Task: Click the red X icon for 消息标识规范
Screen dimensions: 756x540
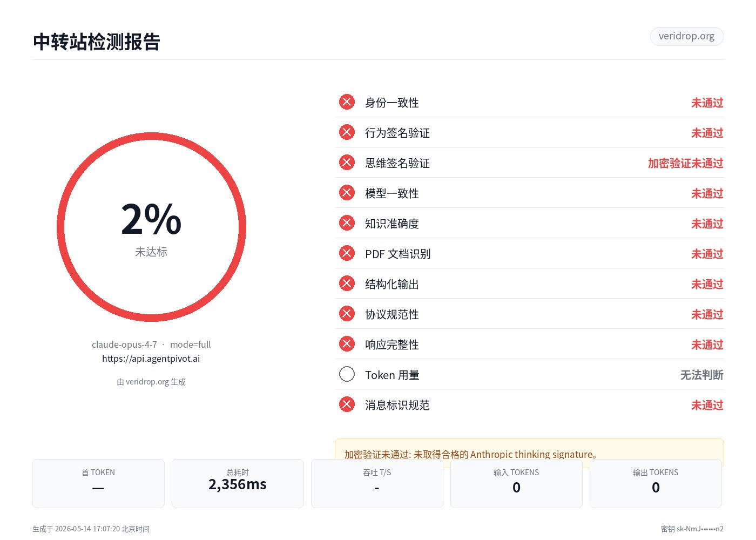Action: click(347, 404)
